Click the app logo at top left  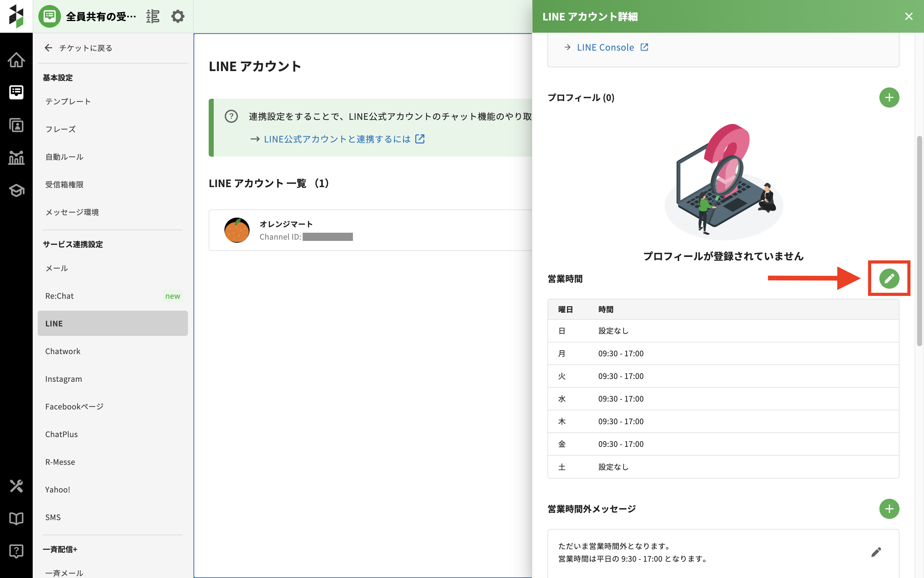point(16,16)
